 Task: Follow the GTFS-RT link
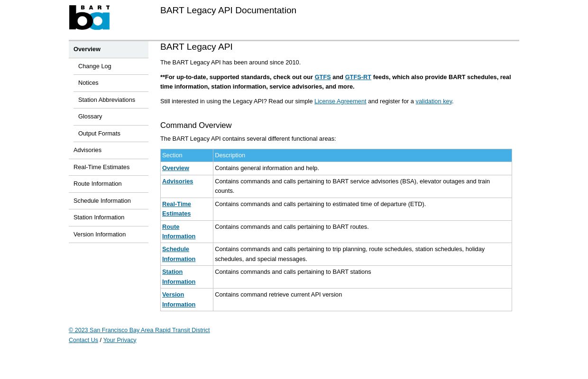pyautogui.click(x=358, y=77)
